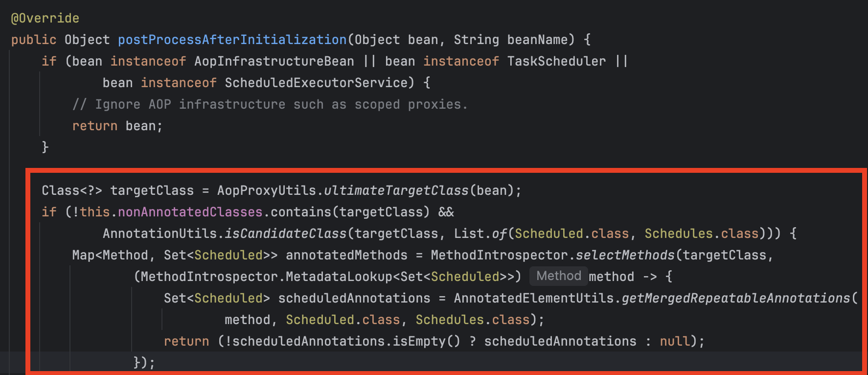The image size is (868, 375).
Task: Click the @Override annotation
Action: tap(45, 18)
